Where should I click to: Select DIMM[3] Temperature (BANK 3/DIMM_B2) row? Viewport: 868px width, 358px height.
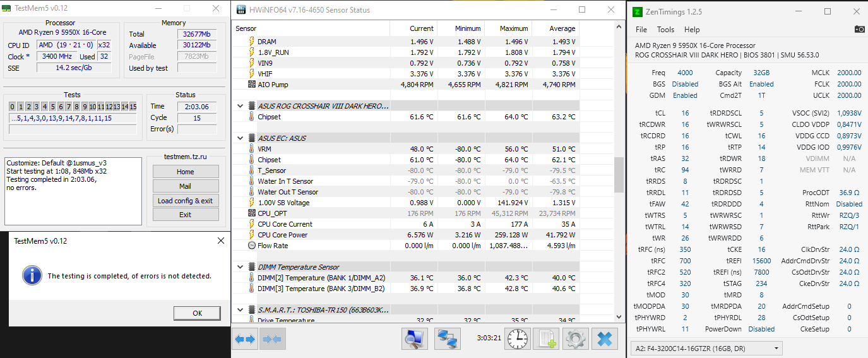[x=405, y=289]
